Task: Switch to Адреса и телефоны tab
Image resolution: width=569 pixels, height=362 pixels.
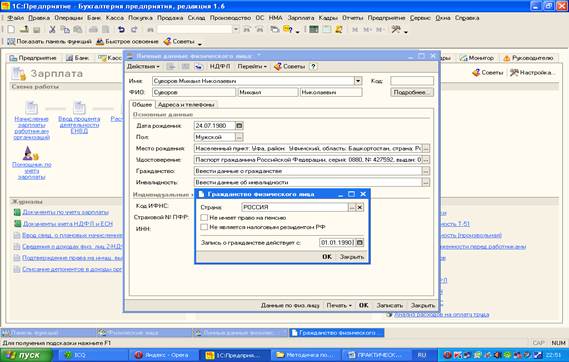Action: [186, 104]
